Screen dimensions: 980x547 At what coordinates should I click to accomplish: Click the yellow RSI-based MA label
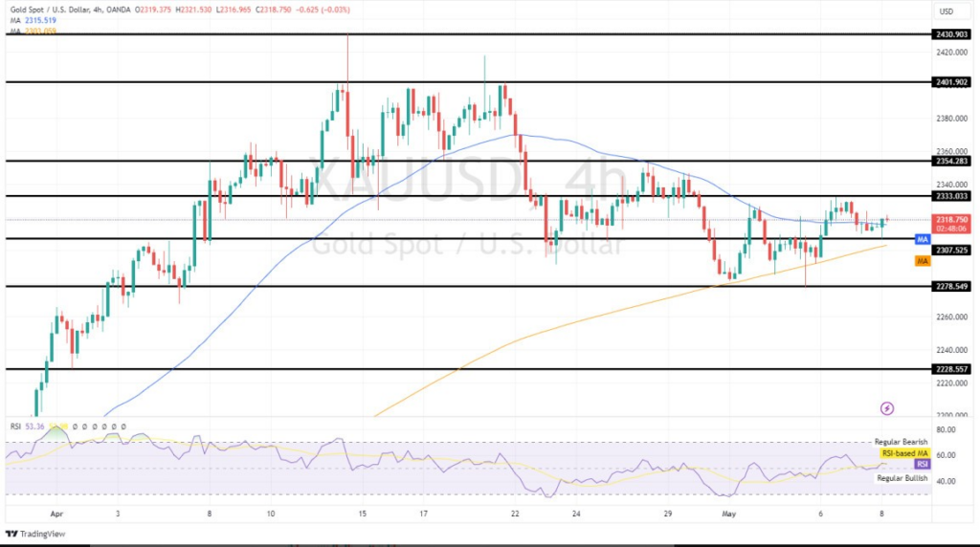pyautogui.click(x=903, y=452)
